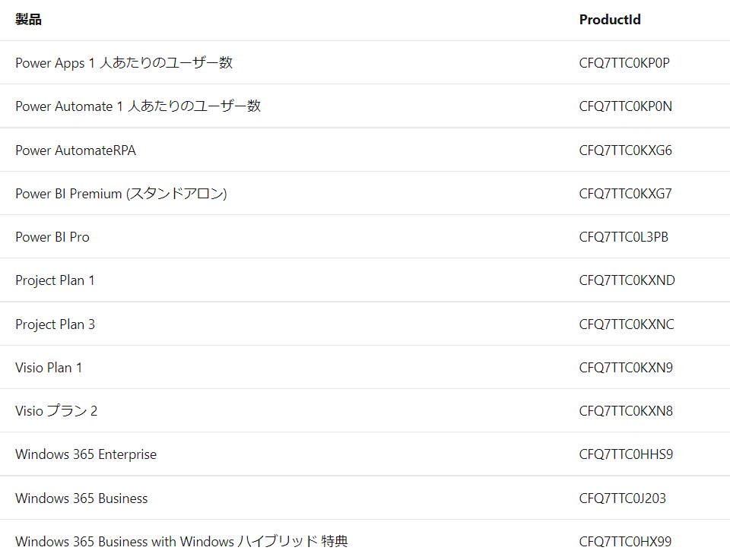Click product ID CFQ7TTC0KXG6
The height and width of the screenshot is (560, 730).
[x=625, y=150]
